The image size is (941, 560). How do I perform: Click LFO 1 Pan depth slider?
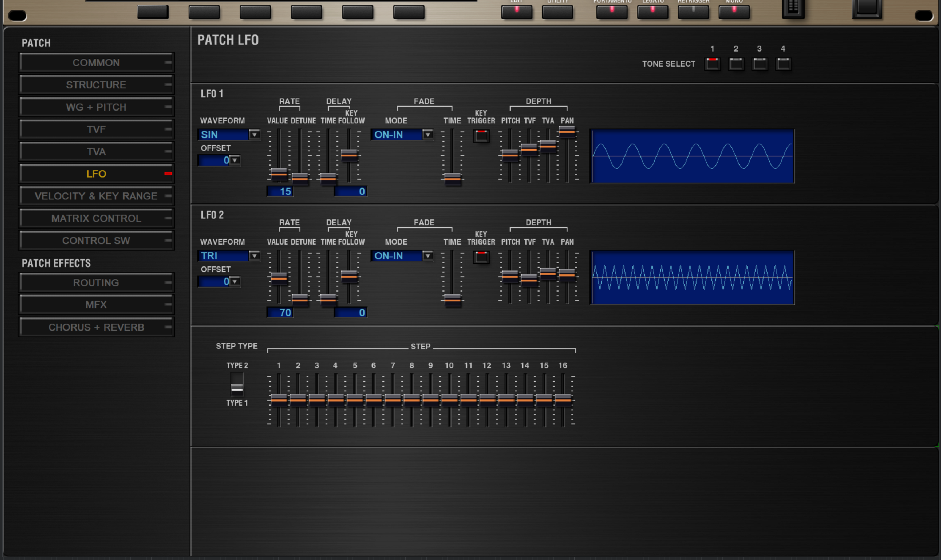(x=567, y=132)
